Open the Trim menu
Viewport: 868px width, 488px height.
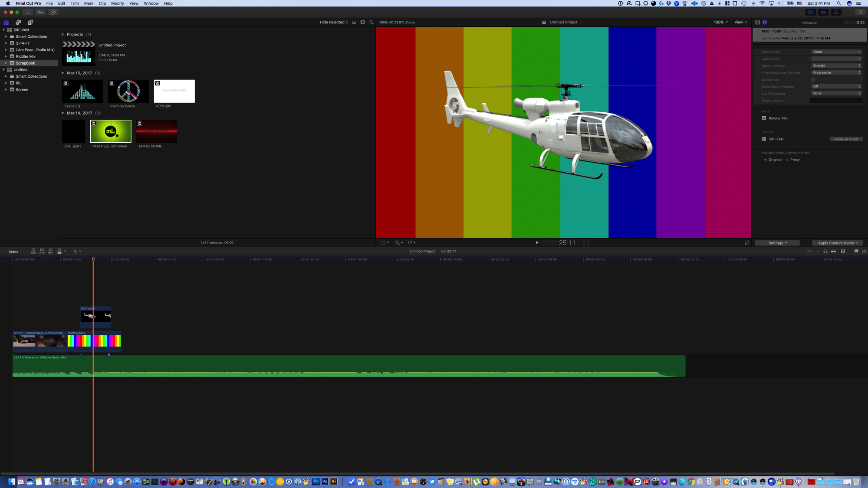[x=75, y=3]
